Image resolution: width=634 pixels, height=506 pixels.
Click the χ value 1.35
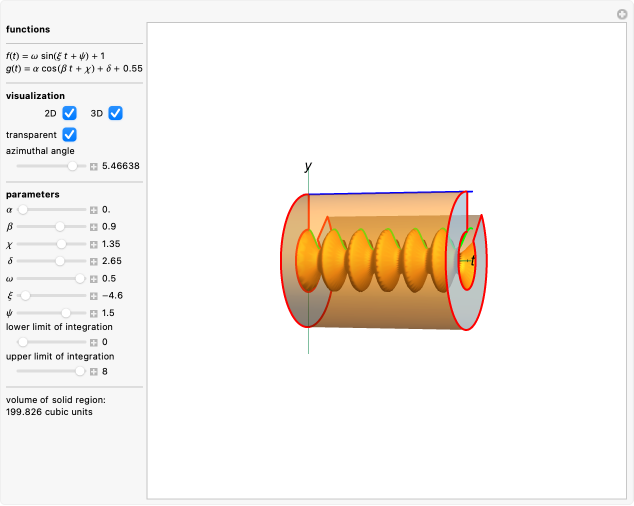click(111, 244)
